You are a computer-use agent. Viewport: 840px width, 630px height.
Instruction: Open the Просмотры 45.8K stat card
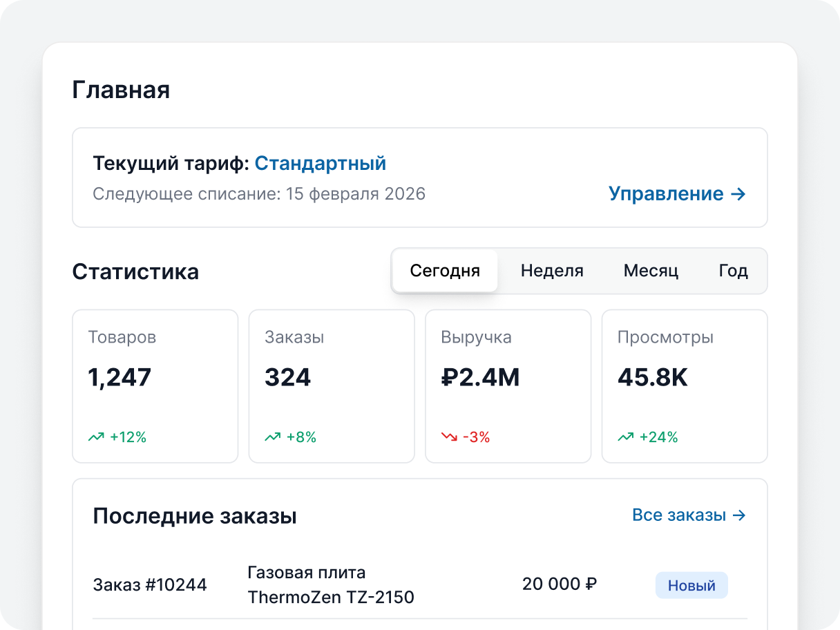(685, 386)
